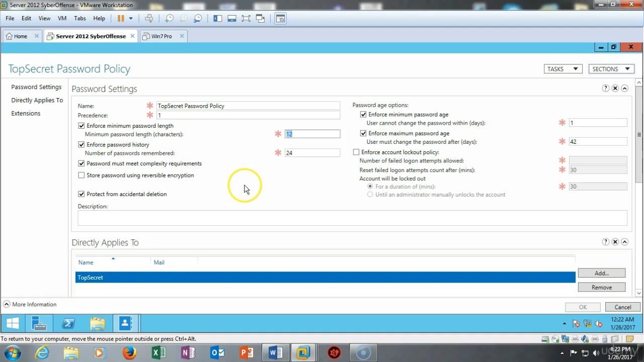The width and height of the screenshot is (644, 362).
Task: Check Enforce account lockout policy
Action: coord(356,152)
